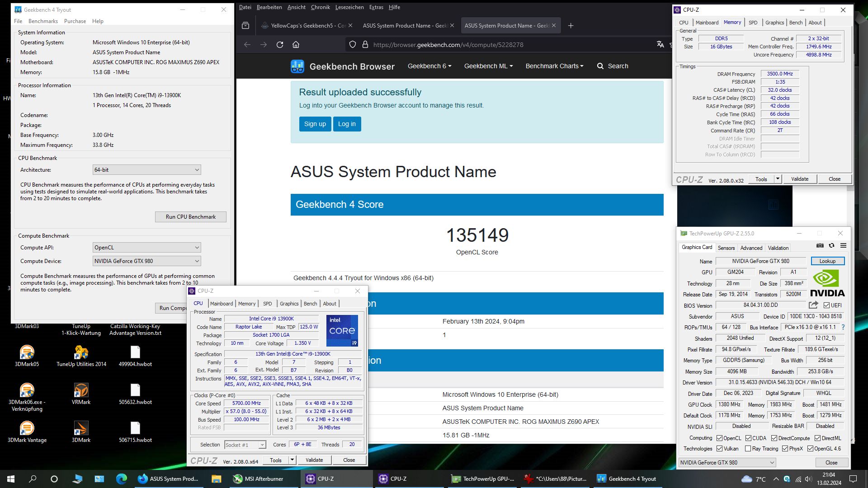Click the browser home icon
Viewport: 868px width, 488px height.
click(296, 45)
